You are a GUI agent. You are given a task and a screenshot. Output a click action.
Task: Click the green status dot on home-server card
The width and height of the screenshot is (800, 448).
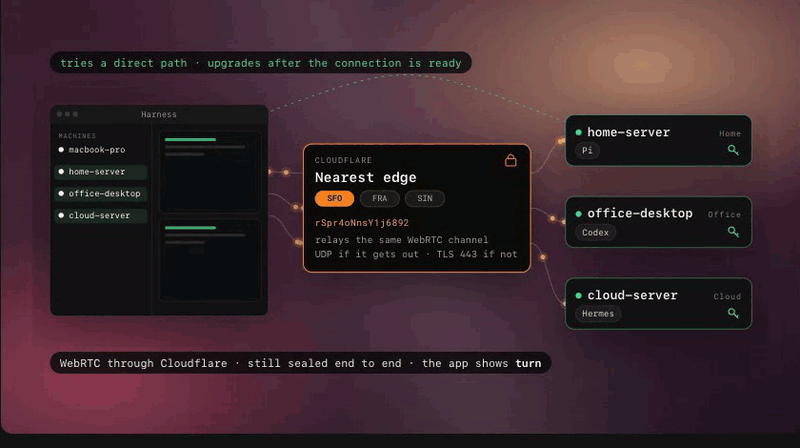(579, 133)
